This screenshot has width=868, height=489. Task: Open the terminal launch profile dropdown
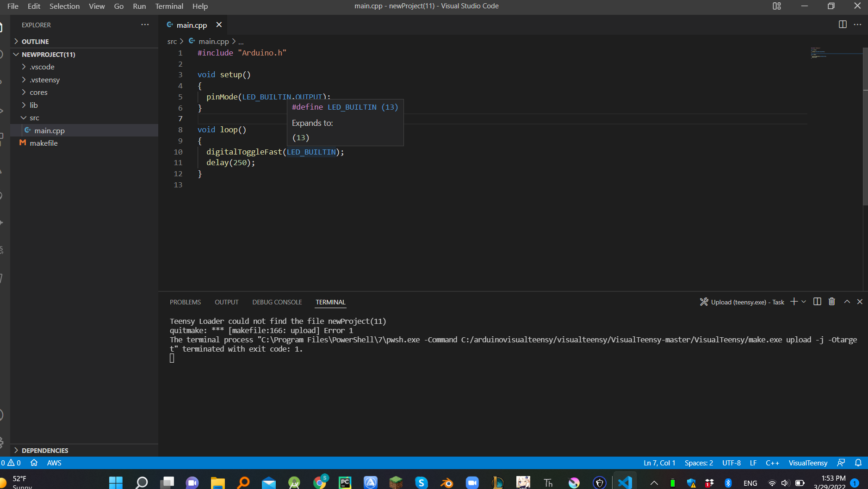click(804, 302)
